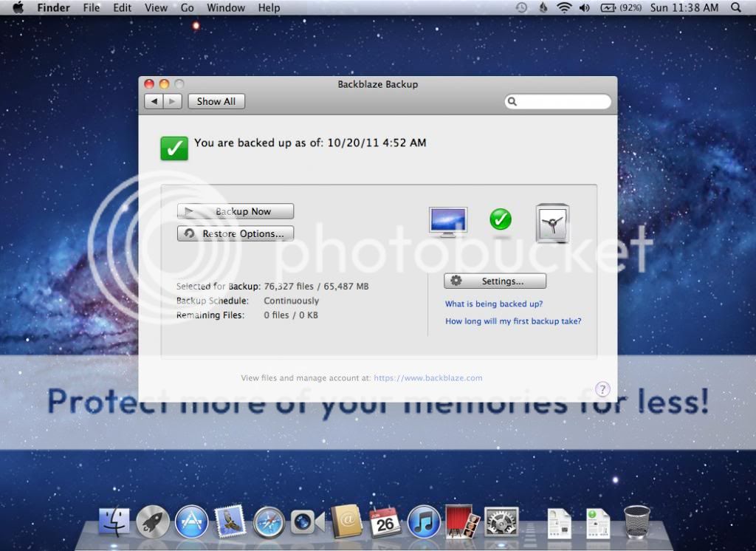This screenshot has width=756, height=551.
Task: Open 'What is being backed up?' link
Action: pyautogui.click(x=494, y=304)
